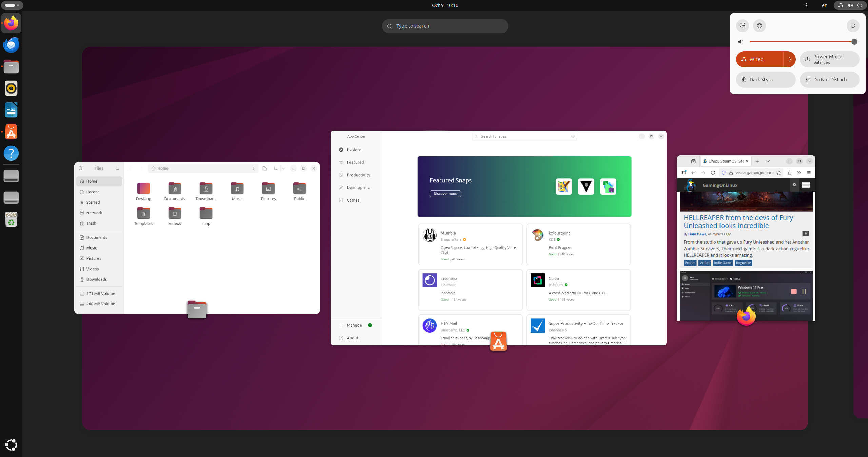Open Firefox list all tabs dropdown

768,161
